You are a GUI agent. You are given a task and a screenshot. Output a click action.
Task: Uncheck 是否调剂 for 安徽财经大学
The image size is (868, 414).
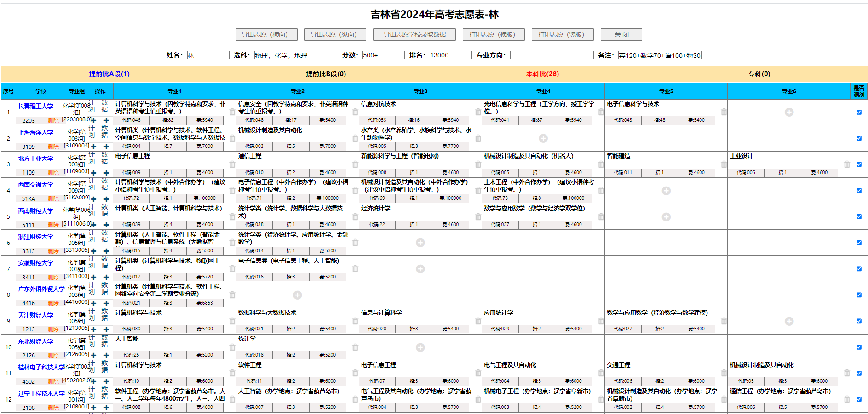859,269
